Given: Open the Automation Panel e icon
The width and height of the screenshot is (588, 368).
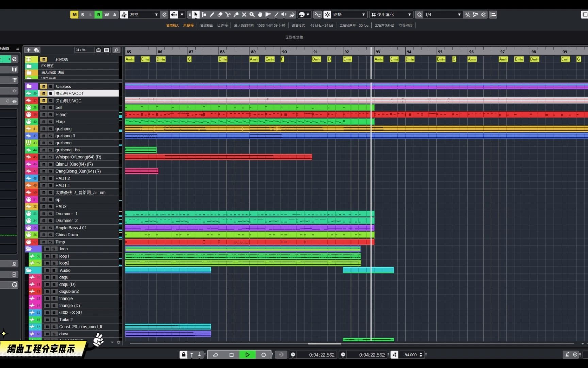Looking at the screenshot, I should click(164, 15).
